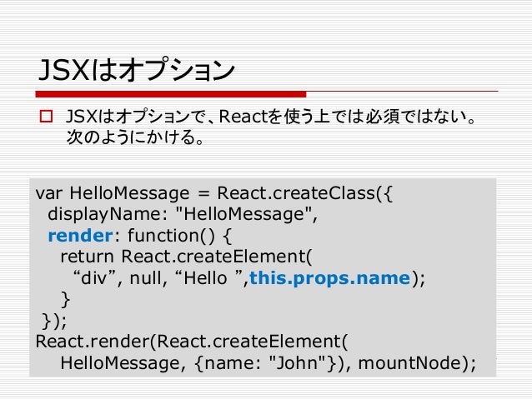This screenshot has width=532, height=399.
Task: Click the text "HelloMessage, {name: "John"}), mountNode);"
Action: [269, 363]
